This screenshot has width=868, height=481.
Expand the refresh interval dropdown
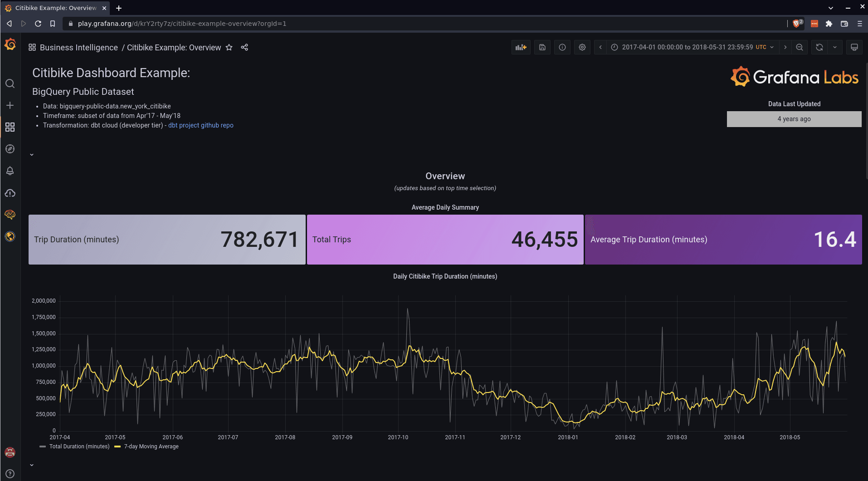pyautogui.click(x=835, y=47)
